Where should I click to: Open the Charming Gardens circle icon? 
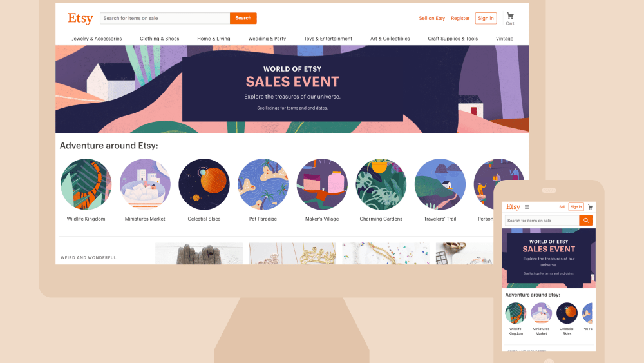381,184
